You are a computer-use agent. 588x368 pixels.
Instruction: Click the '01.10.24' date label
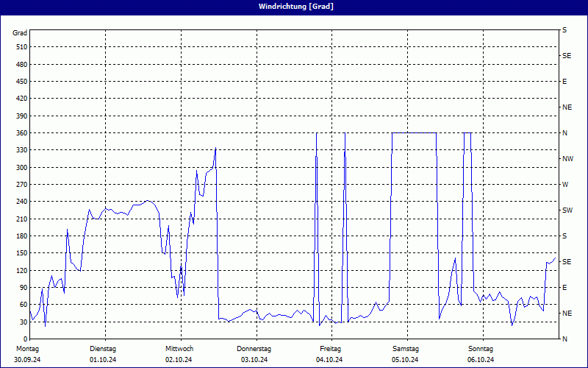(x=103, y=360)
